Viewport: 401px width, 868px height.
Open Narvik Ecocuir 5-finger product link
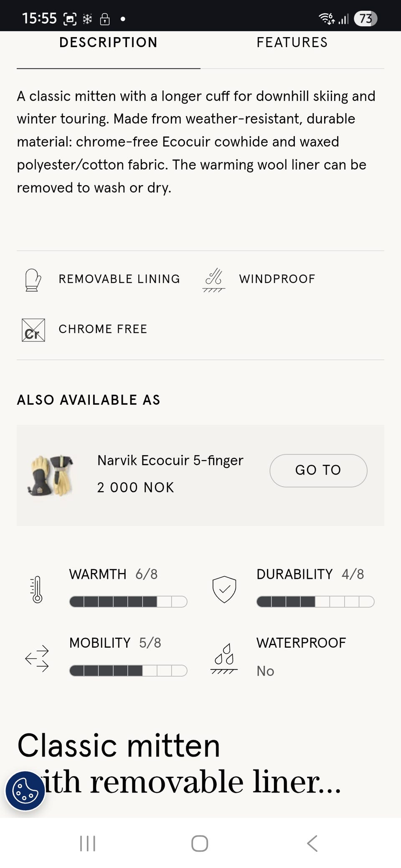318,470
